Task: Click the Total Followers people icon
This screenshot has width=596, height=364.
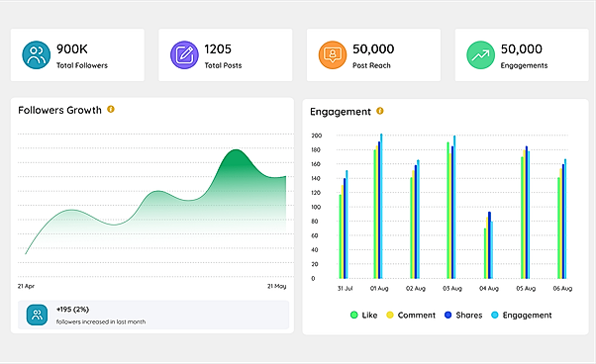Action: (x=36, y=55)
